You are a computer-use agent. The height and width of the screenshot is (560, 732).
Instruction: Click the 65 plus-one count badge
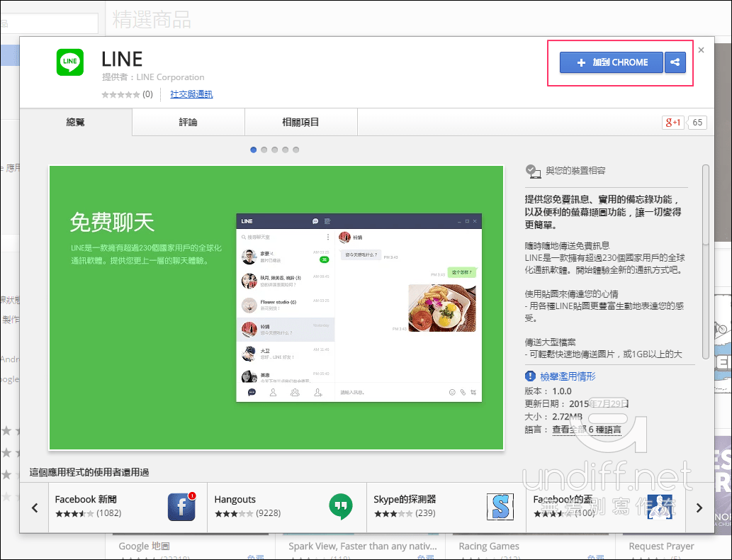[x=697, y=123]
